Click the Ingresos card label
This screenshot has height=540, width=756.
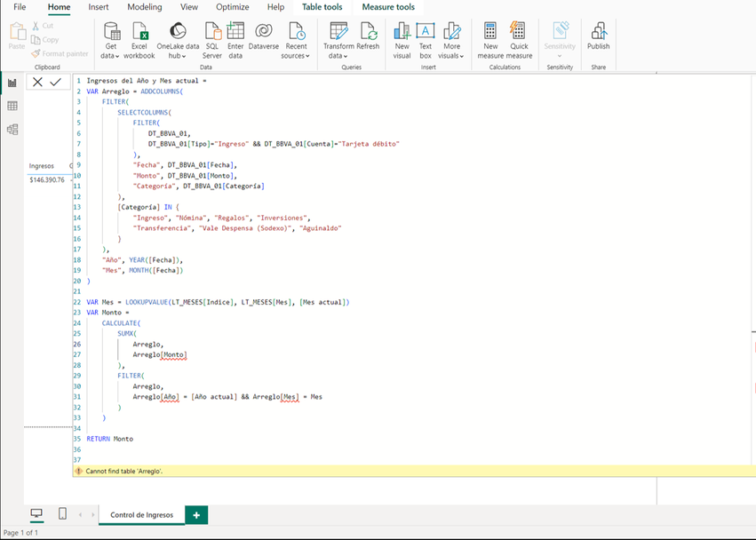click(x=42, y=166)
